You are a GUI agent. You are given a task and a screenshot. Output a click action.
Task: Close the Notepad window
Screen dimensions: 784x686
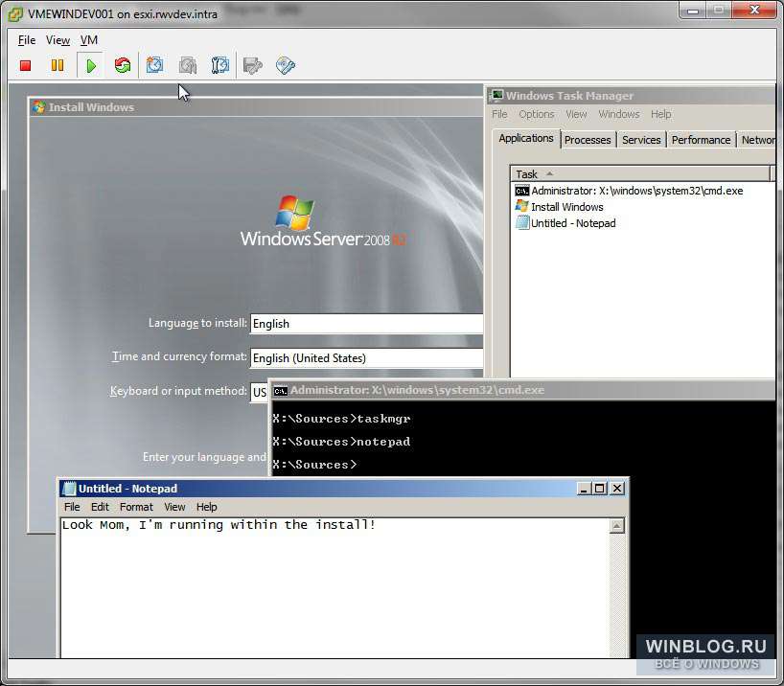pos(617,489)
